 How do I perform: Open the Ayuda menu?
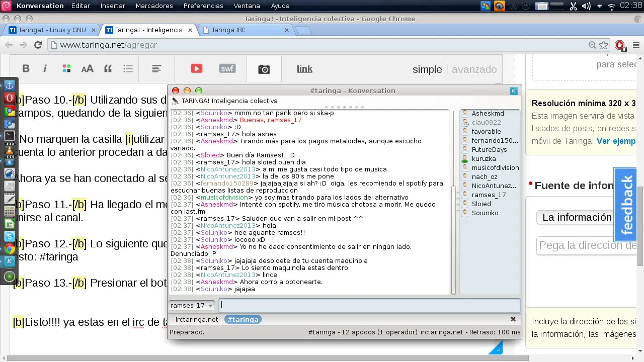280,6
